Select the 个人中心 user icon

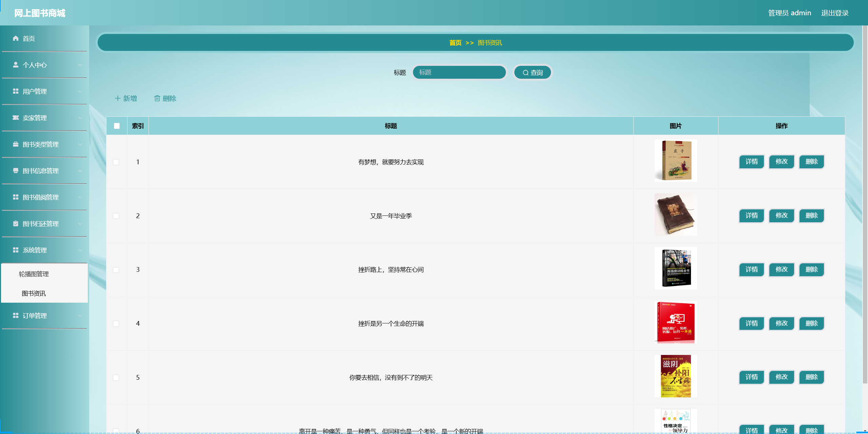(x=16, y=65)
